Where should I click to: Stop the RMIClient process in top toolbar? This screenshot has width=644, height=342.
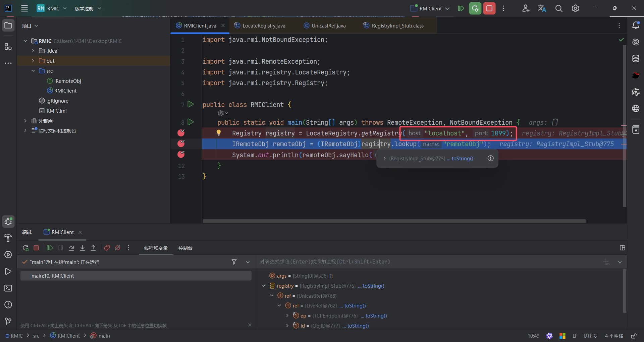point(489,8)
